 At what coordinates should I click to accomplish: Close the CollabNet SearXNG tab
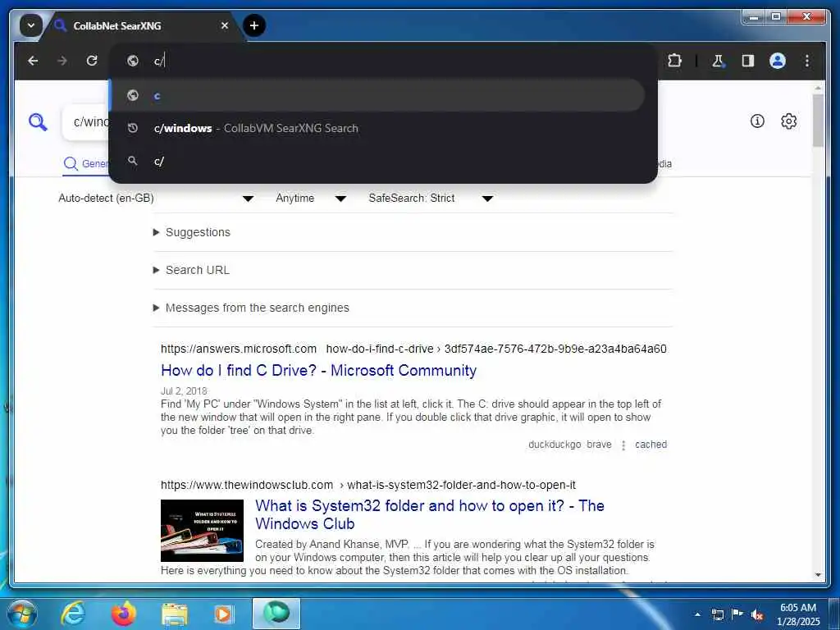click(225, 25)
